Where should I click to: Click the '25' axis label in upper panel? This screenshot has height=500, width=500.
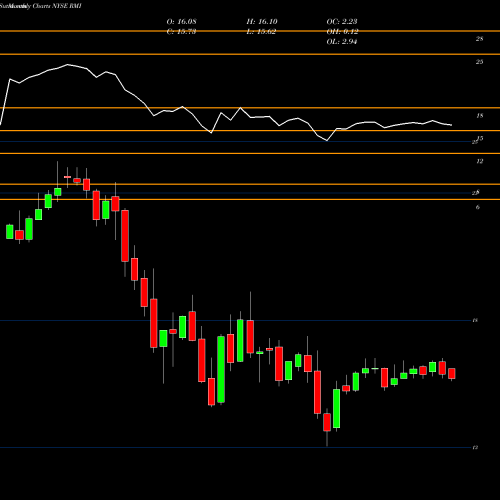point(479,62)
